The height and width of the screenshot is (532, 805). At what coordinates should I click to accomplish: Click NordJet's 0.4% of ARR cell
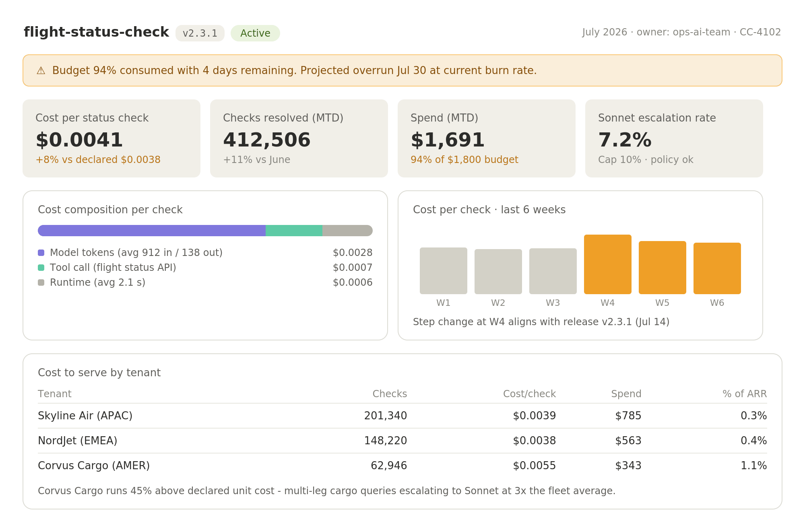tap(754, 441)
